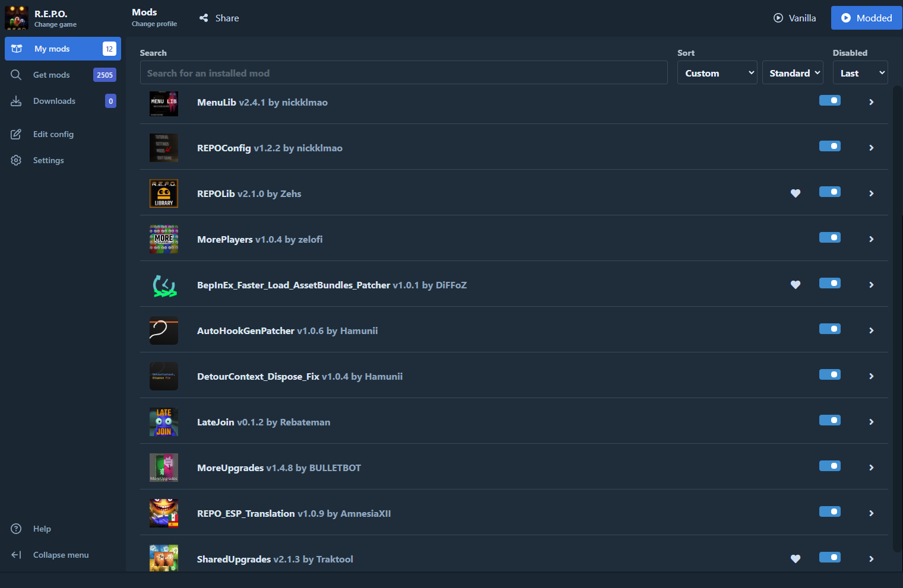Click the MorePlayers mod icon
The height and width of the screenshot is (588, 903).
[164, 239]
